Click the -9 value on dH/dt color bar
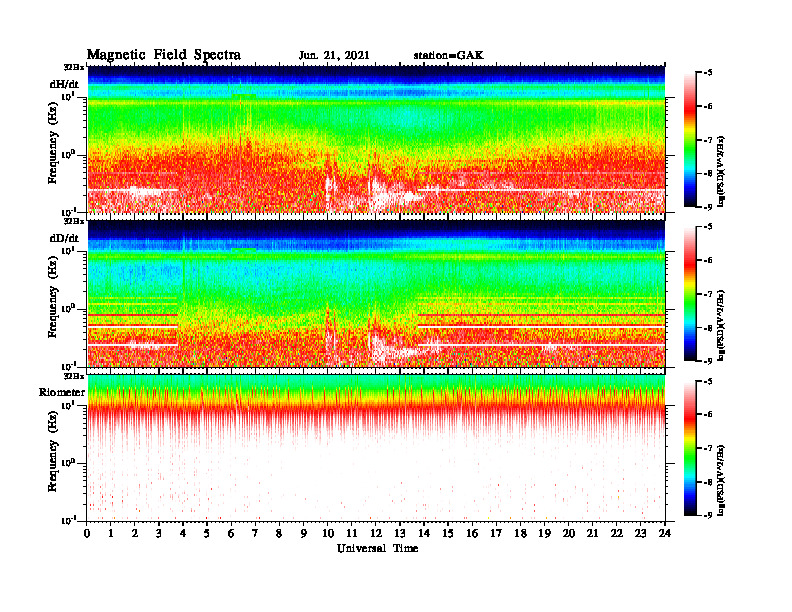This screenshot has width=792, height=612. 708,207
